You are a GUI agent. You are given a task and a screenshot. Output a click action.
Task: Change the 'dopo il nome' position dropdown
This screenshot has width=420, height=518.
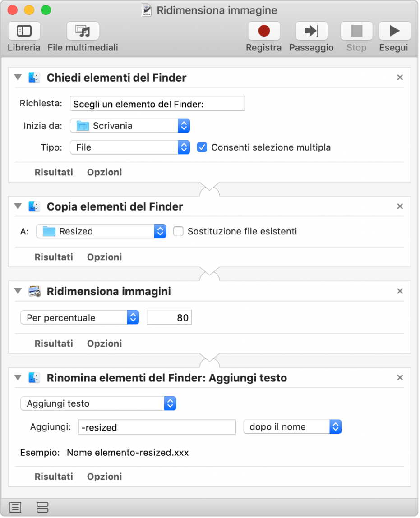click(292, 426)
